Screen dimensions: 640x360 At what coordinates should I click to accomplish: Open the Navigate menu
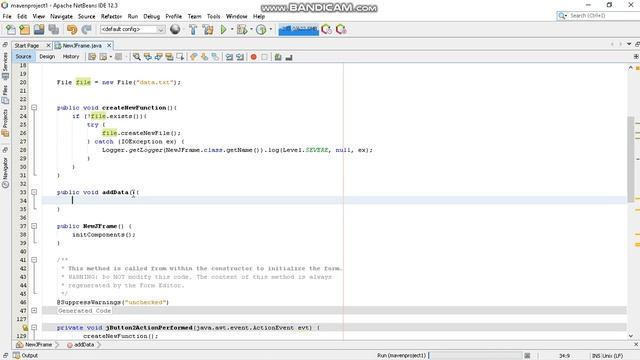click(61, 16)
